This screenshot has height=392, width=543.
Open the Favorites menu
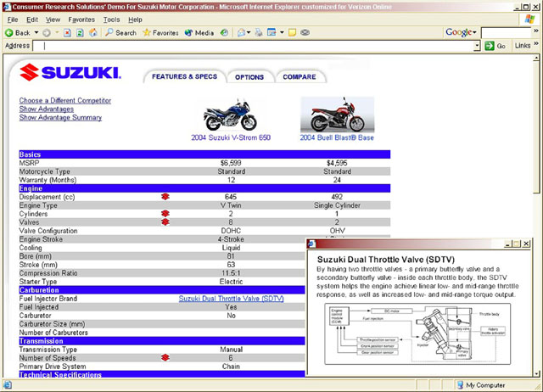pos(81,20)
